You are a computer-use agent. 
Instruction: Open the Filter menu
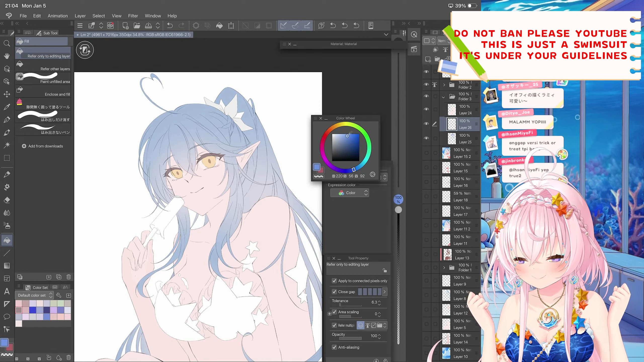point(133,16)
